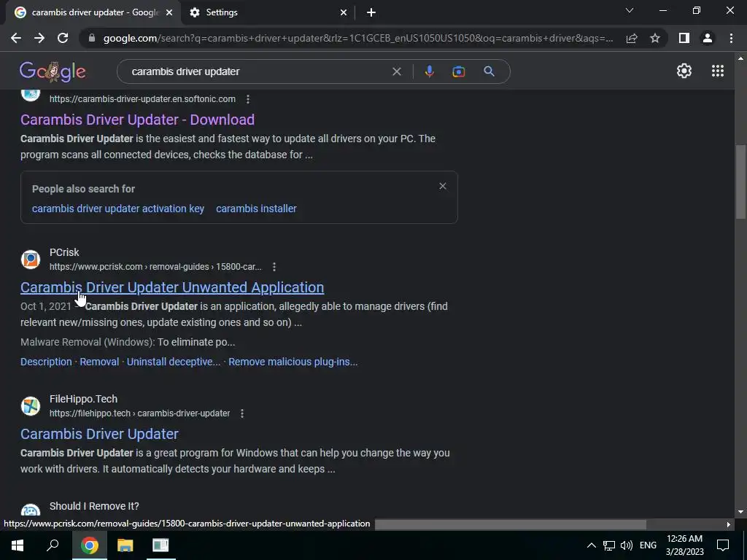Open the Windows notification center
This screenshot has height=560, width=747.
point(723,545)
